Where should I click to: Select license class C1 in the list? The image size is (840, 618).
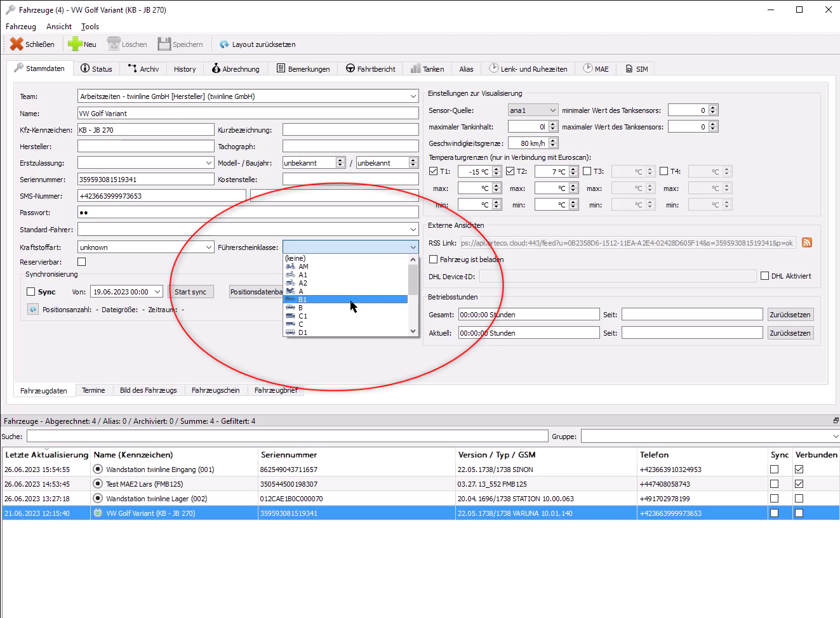click(303, 316)
